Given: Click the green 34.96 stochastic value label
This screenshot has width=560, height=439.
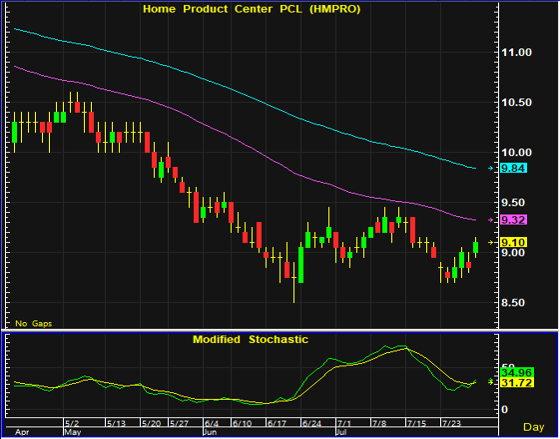Looking at the screenshot, I should pyautogui.click(x=517, y=373).
